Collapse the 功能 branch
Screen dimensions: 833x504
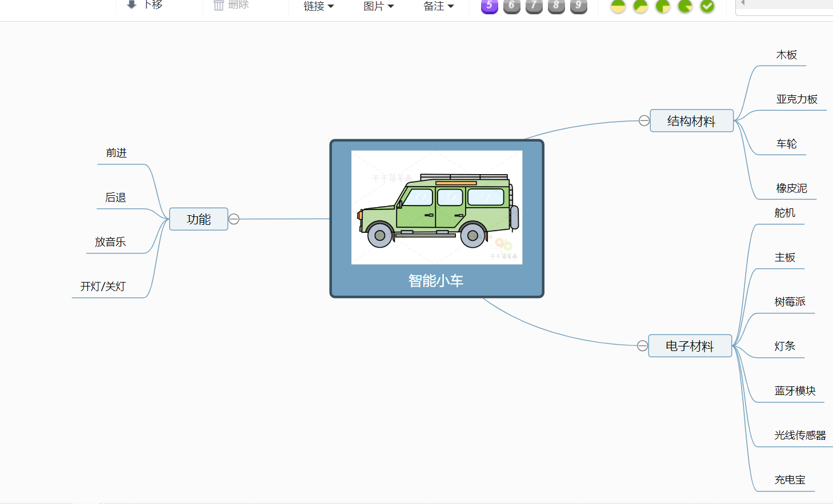coord(234,219)
